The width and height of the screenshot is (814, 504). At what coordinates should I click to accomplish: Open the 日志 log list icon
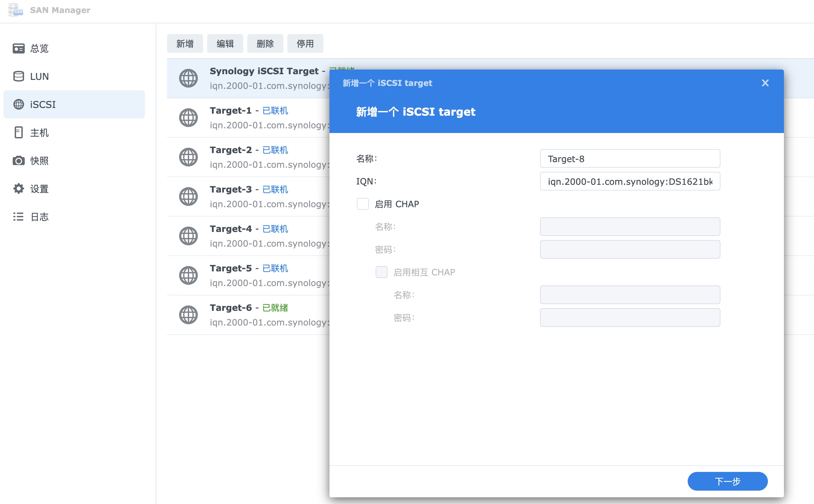click(x=19, y=217)
